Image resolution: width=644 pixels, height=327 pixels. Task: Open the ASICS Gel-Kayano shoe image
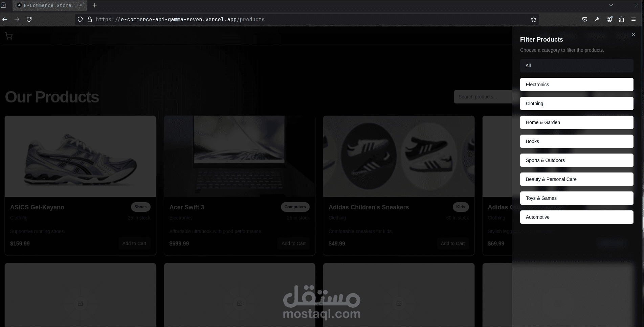point(81,156)
